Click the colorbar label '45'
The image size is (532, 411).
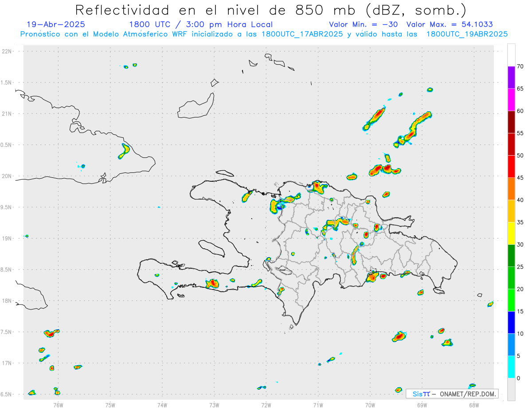(x=520, y=178)
